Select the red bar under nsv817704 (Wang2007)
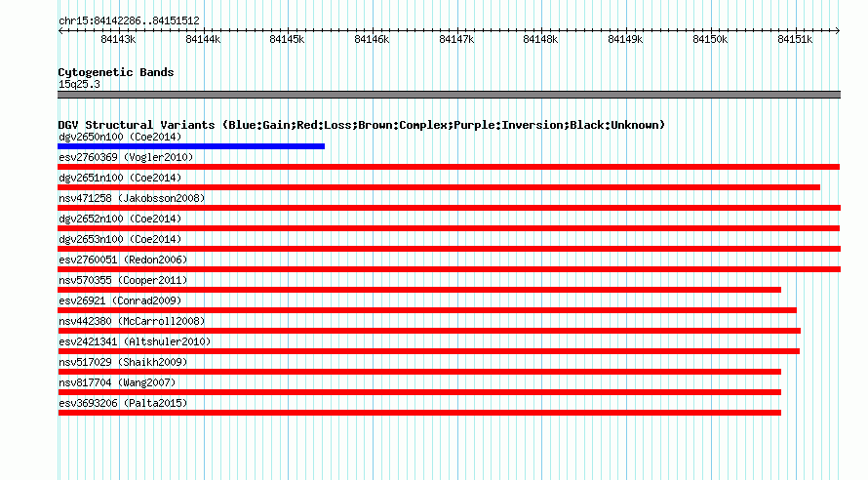Screen dimensions: 868x480 point(419,392)
